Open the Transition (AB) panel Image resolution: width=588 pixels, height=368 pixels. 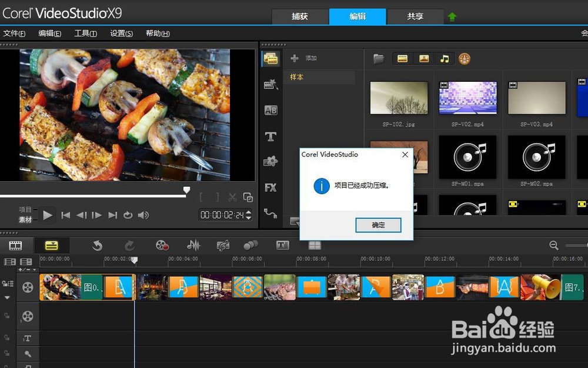[x=270, y=111]
